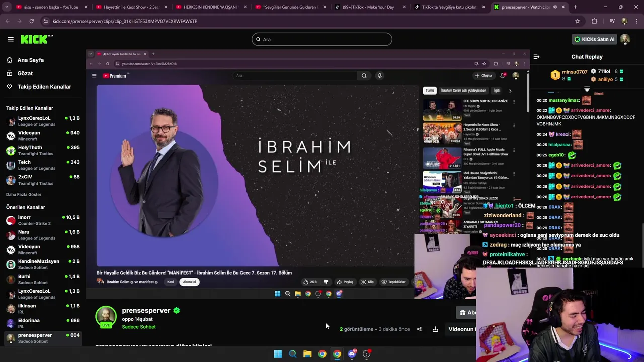Switch to the TikTok'ta sevgiliye kutu çikolata tab

(x=449, y=7)
